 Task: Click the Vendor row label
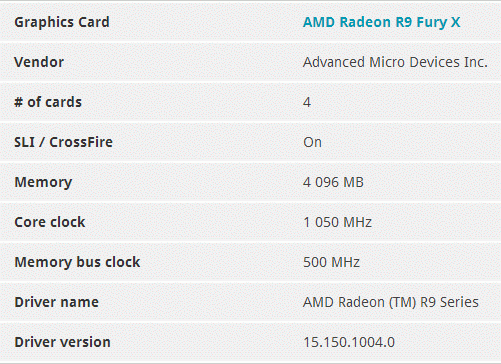point(39,62)
